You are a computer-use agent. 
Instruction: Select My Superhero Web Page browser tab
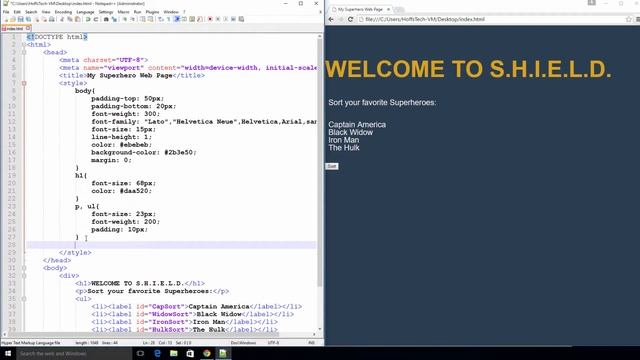point(360,9)
